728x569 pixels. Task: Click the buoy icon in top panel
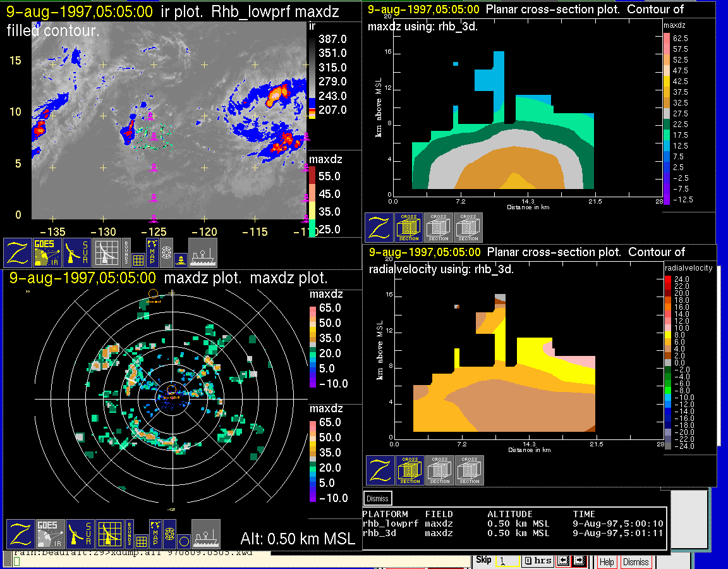click(x=180, y=259)
